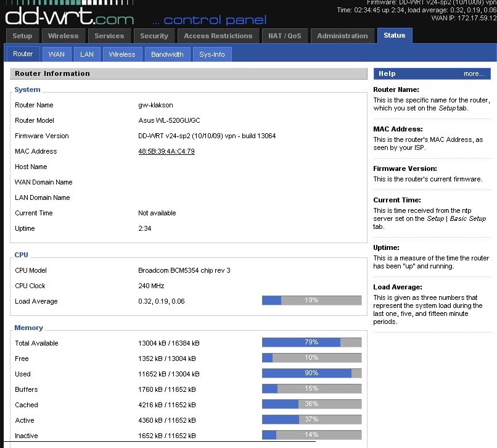Click the 'Current Time:' help heading
This screenshot has width=497, height=448.
397,200
